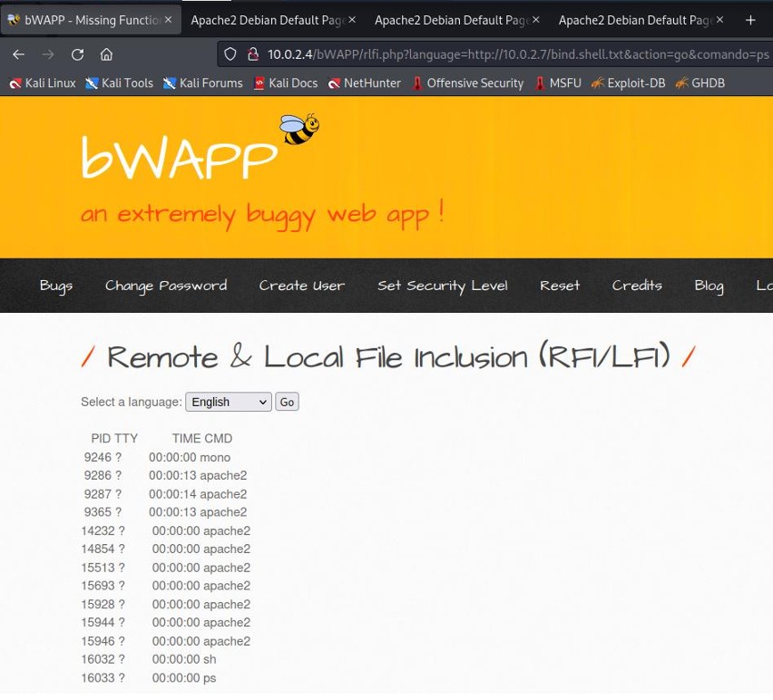This screenshot has height=700, width=773.
Task: Click the browser forward arrow
Action: point(48,54)
